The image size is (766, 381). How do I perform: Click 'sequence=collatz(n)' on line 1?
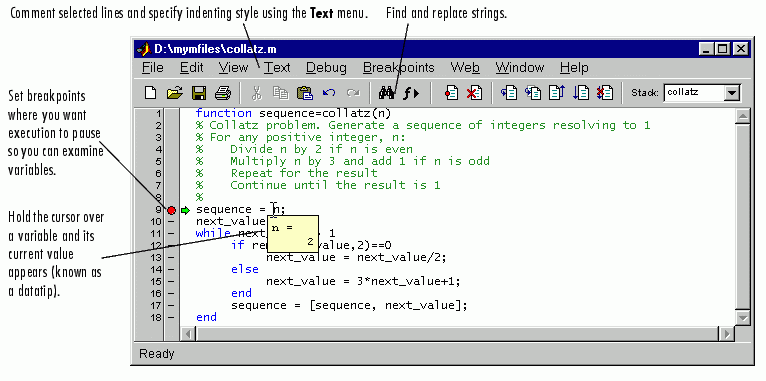coord(325,114)
